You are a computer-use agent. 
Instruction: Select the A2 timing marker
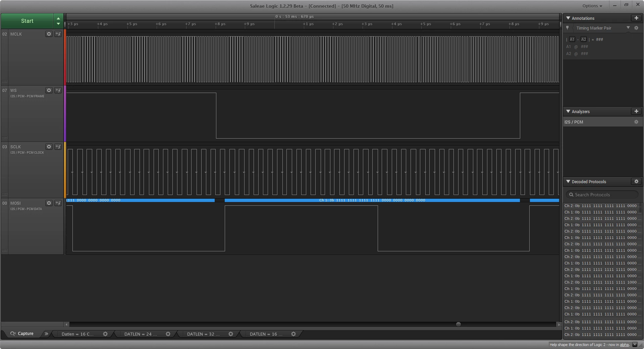point(584,40)
